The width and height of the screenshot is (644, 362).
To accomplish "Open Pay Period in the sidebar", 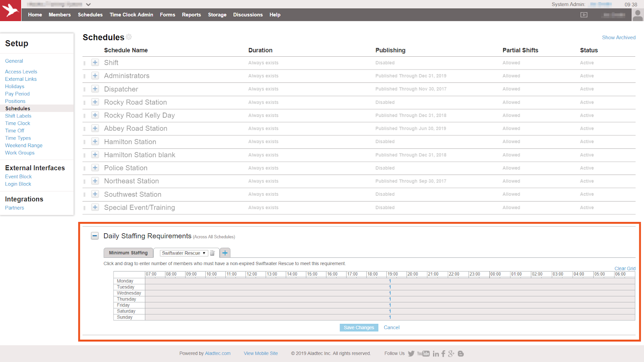I will 17,94.
